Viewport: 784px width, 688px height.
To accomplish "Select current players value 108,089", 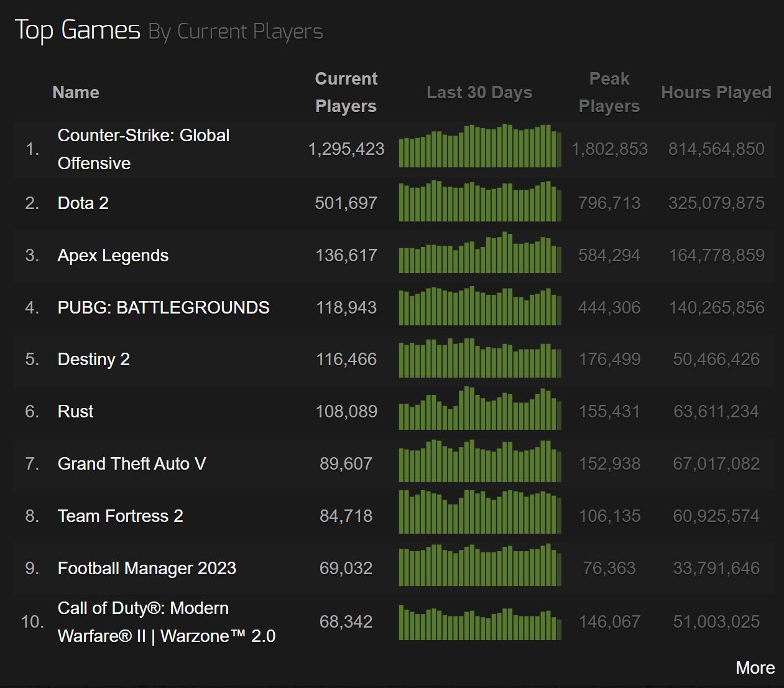I will 346,411.
